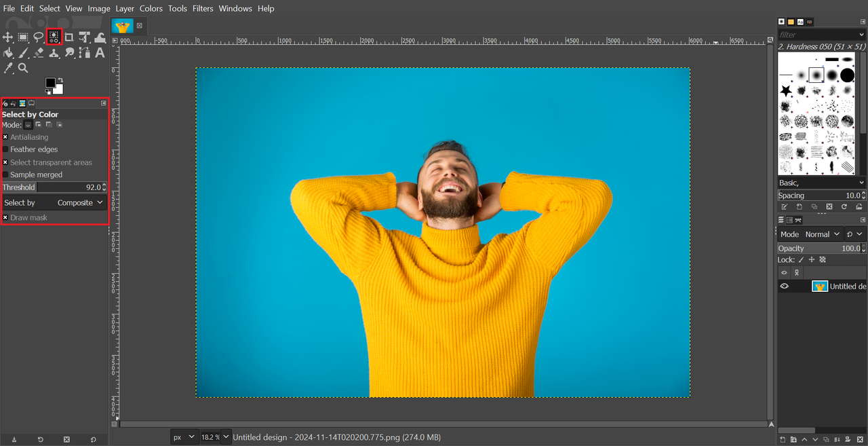This screenshot has width=868, height=446.
Task: Switch to the Patterns tab in right dock
Action: click(791, 22)
